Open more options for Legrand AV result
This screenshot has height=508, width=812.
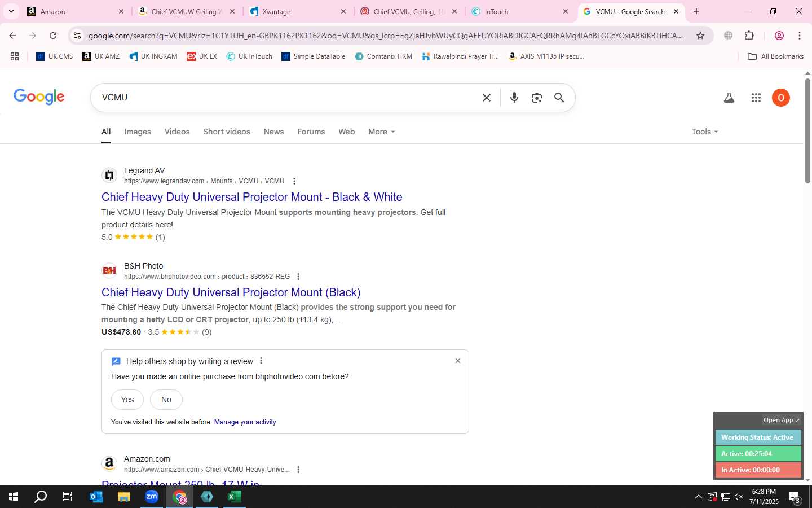294,181
